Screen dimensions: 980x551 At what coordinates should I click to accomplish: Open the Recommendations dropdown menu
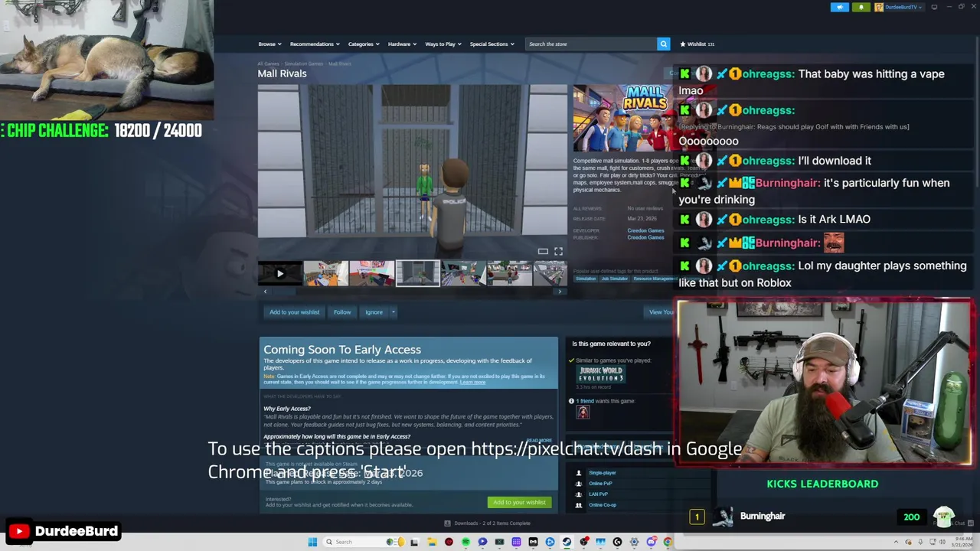click(x=315, y=44)
